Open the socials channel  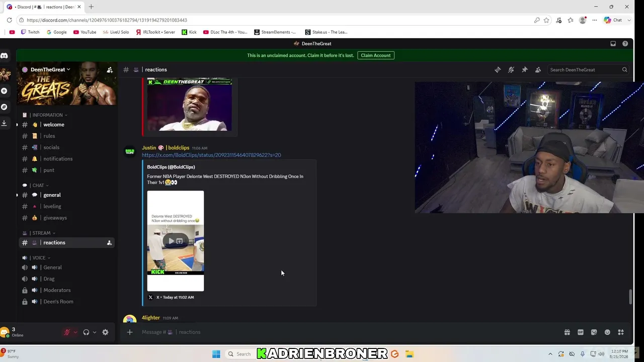[x=65, y=148]
